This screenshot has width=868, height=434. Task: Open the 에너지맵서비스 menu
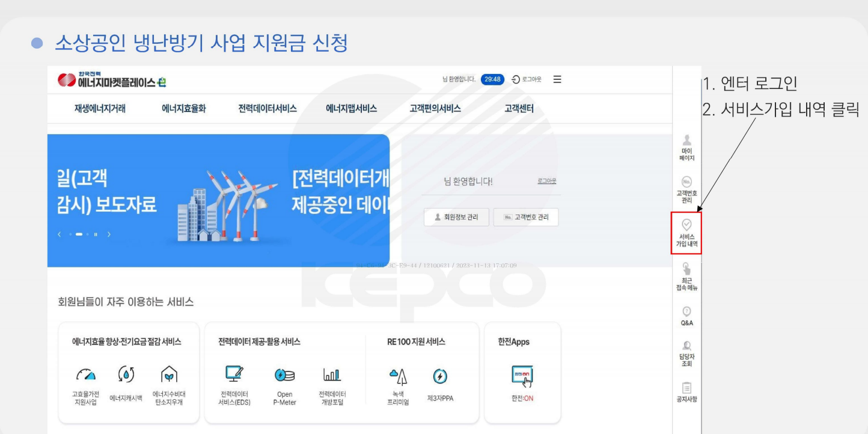(352, 109)
